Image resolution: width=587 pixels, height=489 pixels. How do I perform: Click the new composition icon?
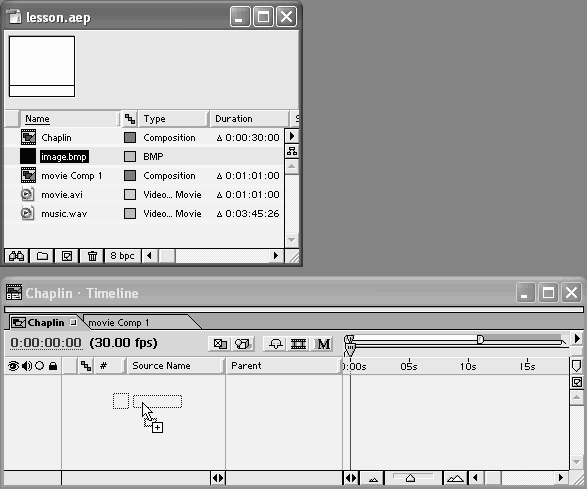(67, 256)
